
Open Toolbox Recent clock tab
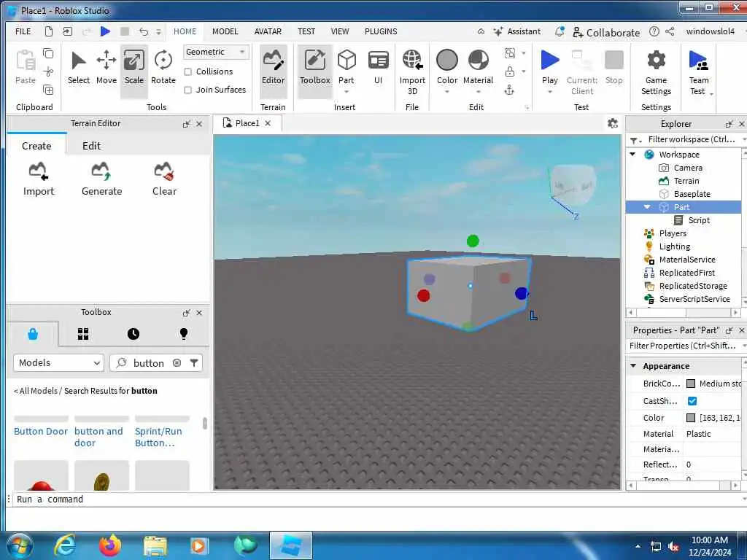133,334
